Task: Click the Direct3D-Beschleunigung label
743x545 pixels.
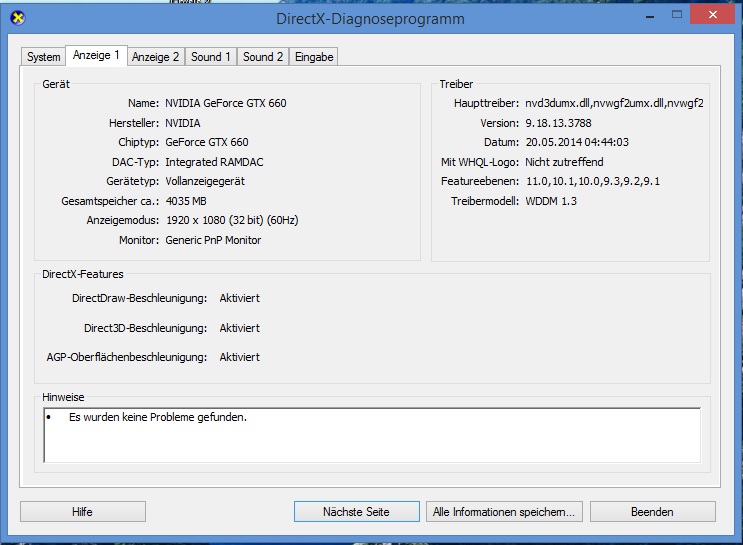Action: [145, 328]
